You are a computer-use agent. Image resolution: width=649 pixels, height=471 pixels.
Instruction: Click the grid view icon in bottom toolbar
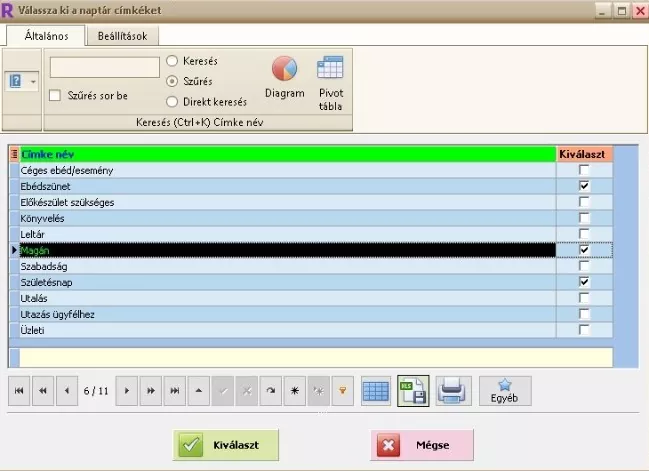[375, 391]
